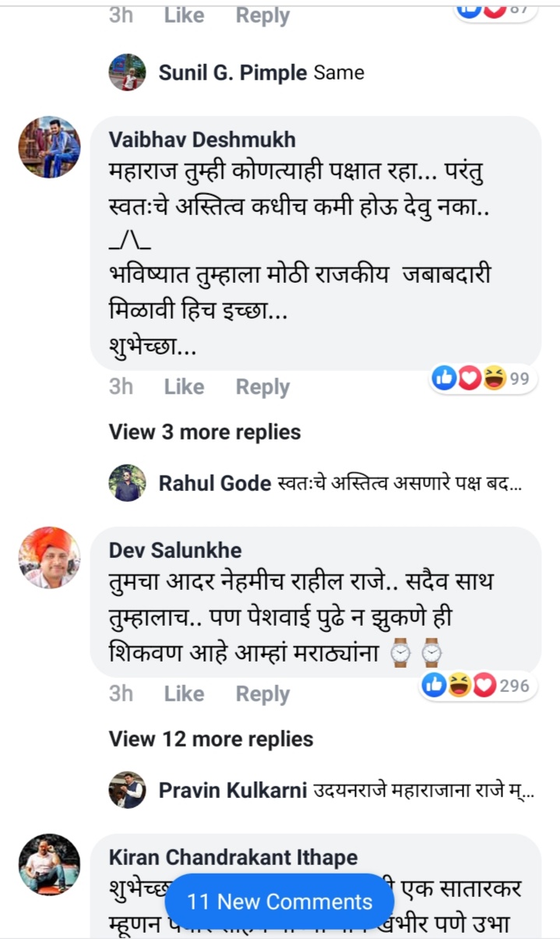Like Vaibhav Deshmukh's comment
Viewport: 560px width, 939px height.
[x=184, y=387]
